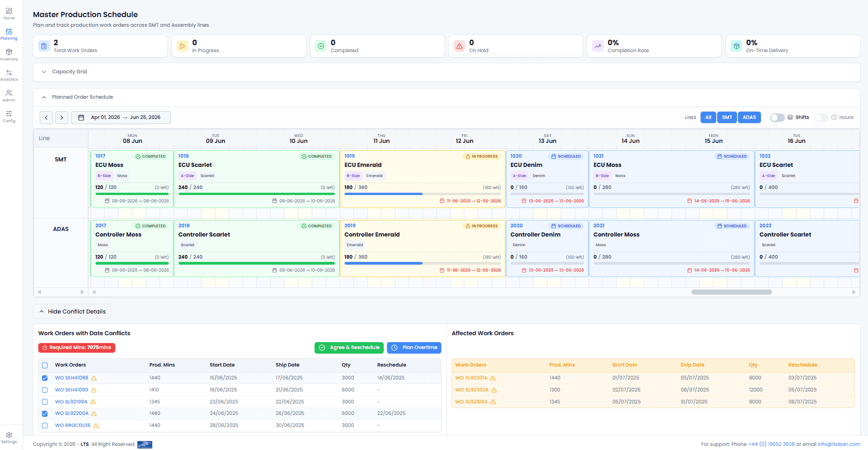This screenshot has width=868, height=450.
Task: Click the In Progress play icon
Action: [182, 46]
